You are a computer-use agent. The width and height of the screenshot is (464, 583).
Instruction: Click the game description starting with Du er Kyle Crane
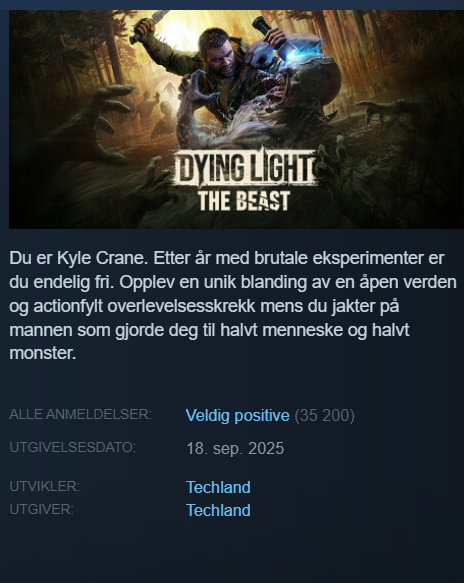tap(233, 306)
